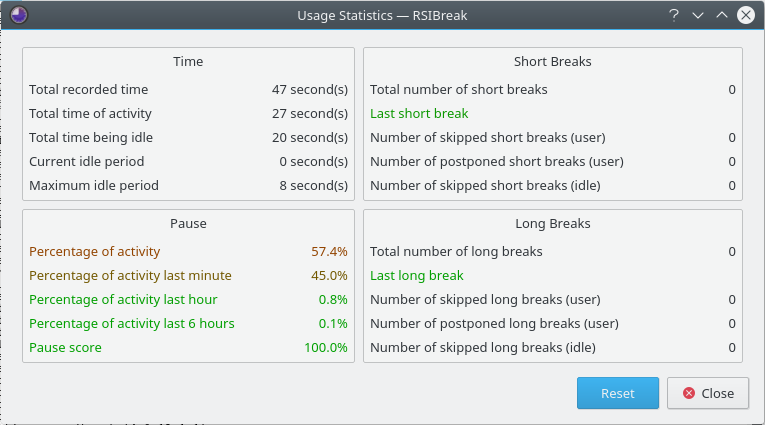Click the Total recorded time label
The image size is (765, 425).
(88, 89)
